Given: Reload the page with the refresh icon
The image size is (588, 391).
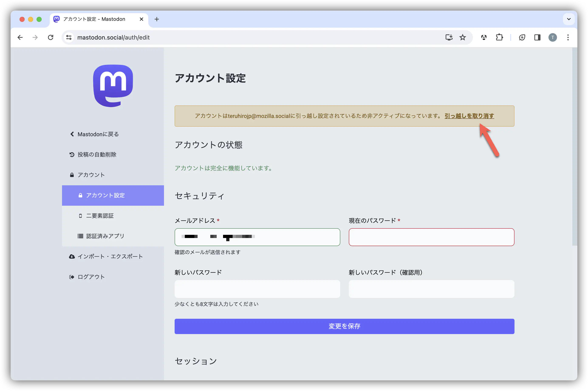Looking at the screenshot, I should 51,37.
